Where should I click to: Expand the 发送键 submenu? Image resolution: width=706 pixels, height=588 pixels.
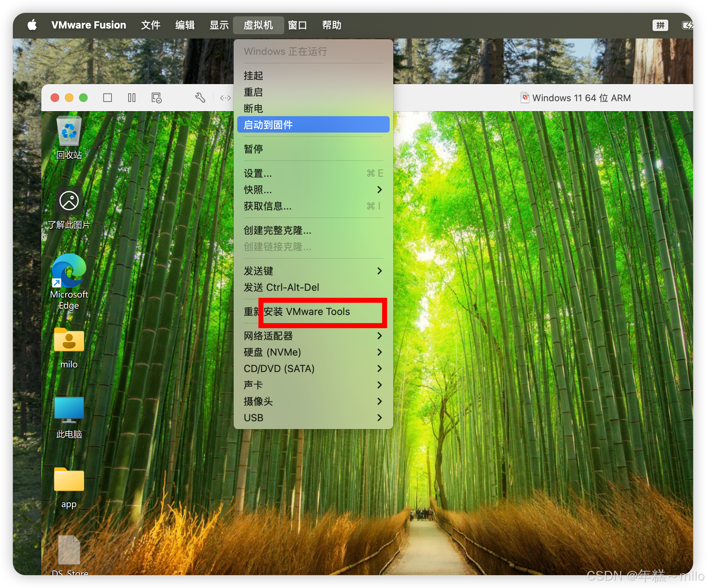(x=313, y=271)
